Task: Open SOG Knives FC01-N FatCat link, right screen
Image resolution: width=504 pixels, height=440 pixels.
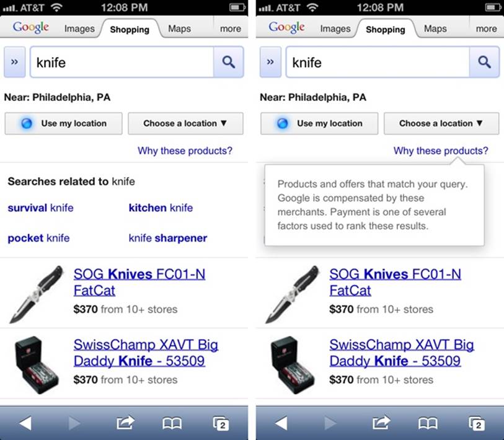Action: (x=396, y=282)
